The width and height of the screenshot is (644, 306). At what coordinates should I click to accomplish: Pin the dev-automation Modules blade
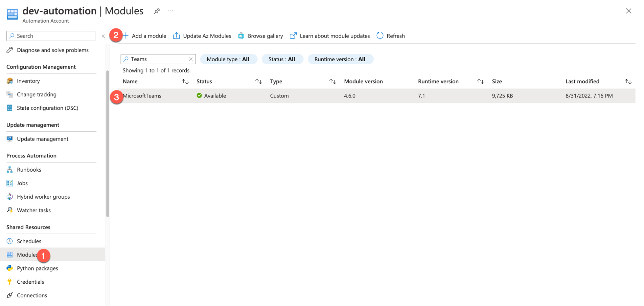click(157, 11)
